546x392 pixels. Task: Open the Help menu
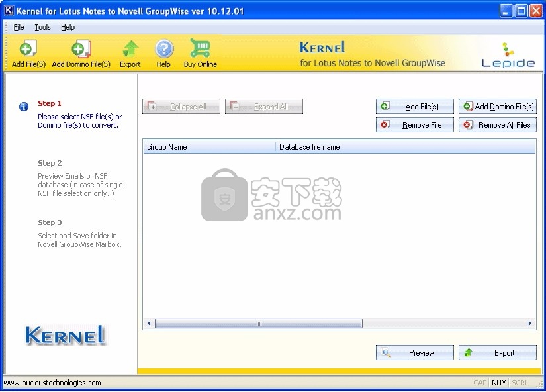point(68,27)
